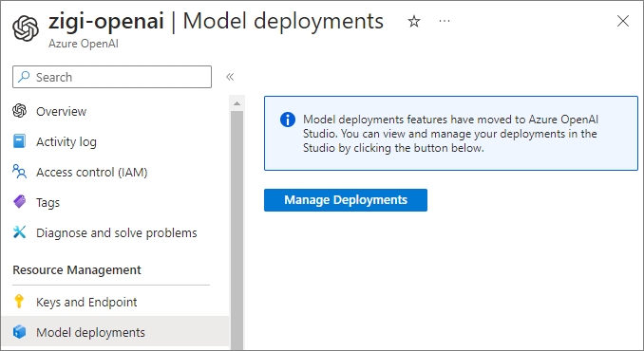Click the yellow key icon
The image size is (644, 351).
pos(19,302)
